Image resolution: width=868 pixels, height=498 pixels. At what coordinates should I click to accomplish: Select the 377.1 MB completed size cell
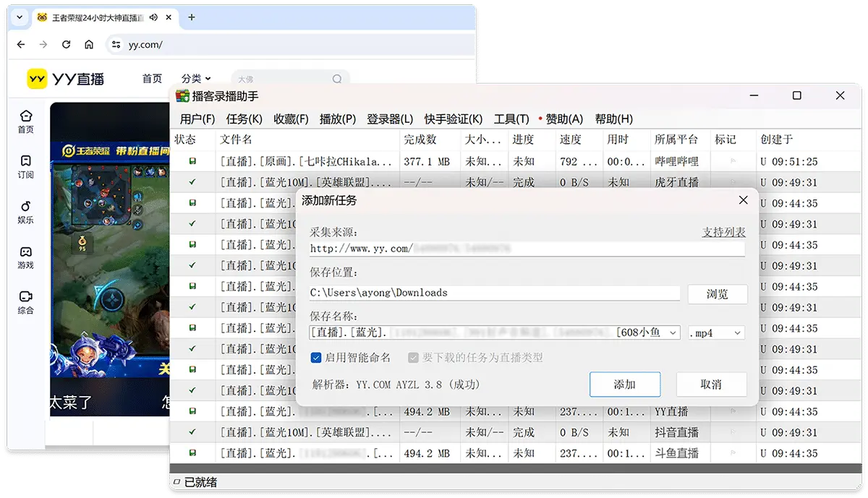430,162
